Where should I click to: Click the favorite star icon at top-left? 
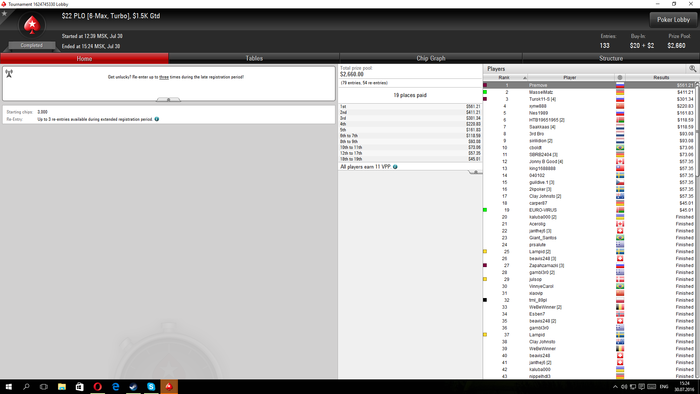click(x=4, y=13)
